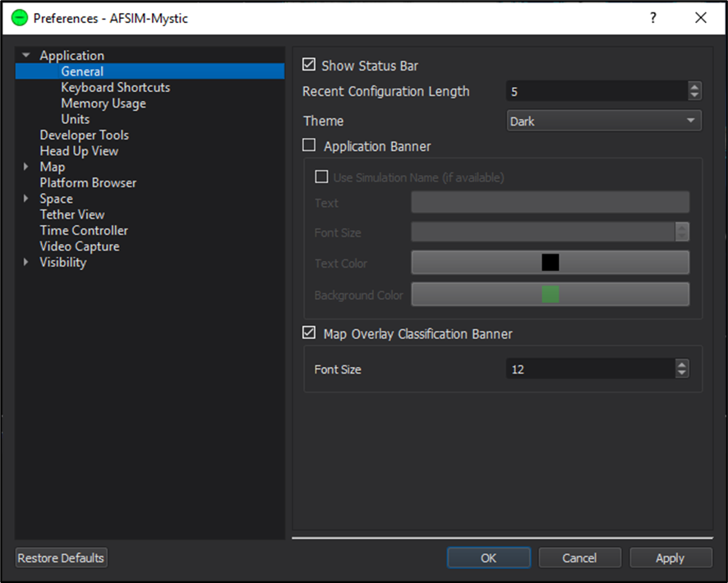Enable the Application Banner checkbox
This screenshot has height=583, width=728.
(x=309, y=145)
